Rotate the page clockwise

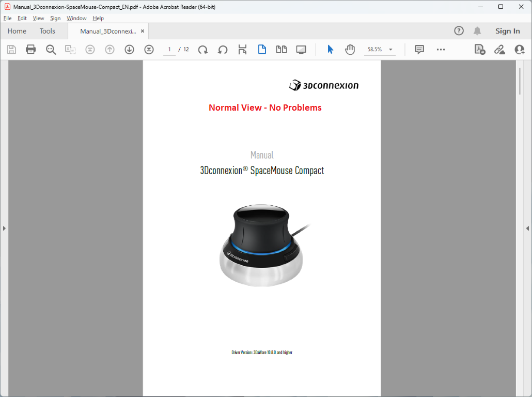(203, 49)
